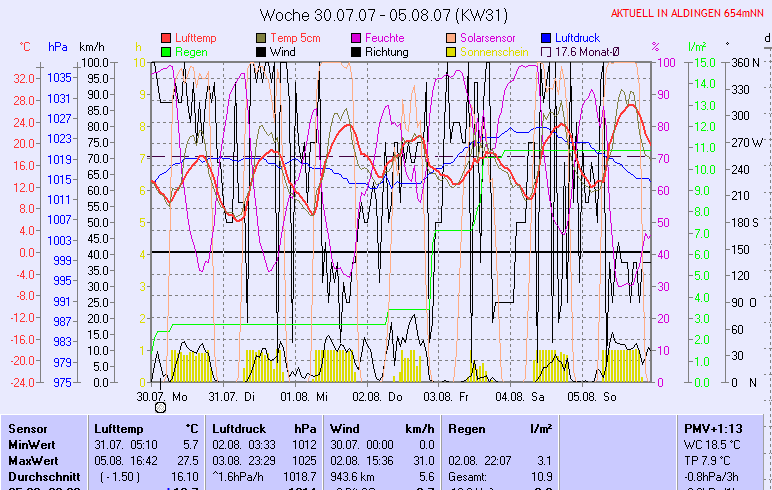The height and width of the screenshot is (490, 772).
Task: Click the green Regen legend swatch
Action: point(166,51)
